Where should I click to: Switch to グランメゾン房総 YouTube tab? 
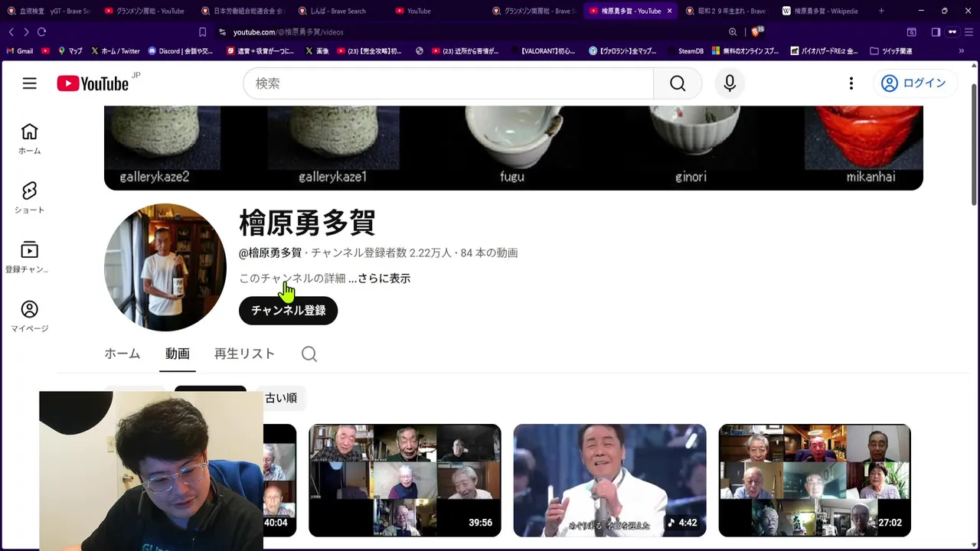(144, 11)
